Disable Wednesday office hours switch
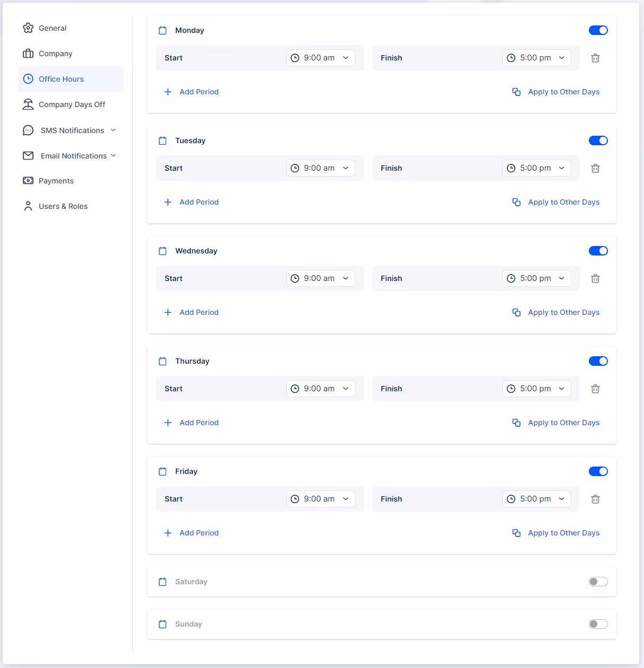The image size is (644, 668). pos(598,251)
